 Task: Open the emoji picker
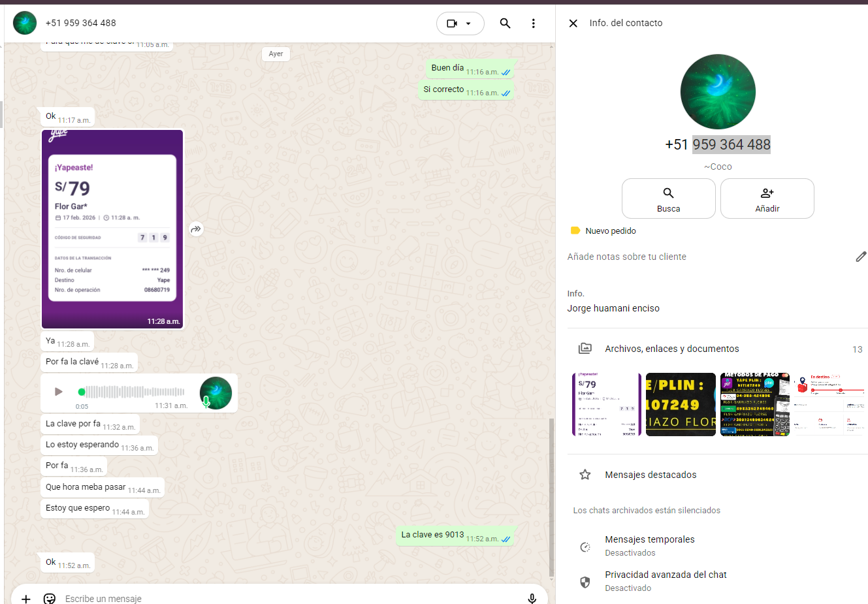coord(50,598)
